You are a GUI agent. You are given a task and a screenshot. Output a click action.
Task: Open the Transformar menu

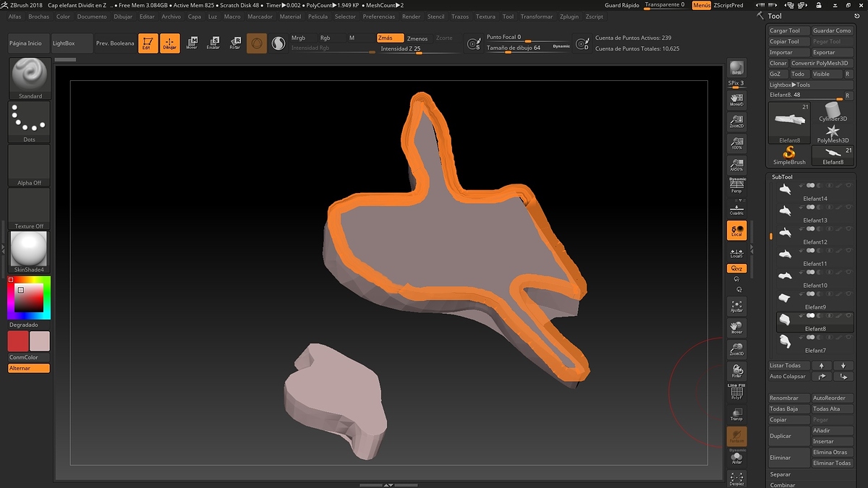click(537, 16)
